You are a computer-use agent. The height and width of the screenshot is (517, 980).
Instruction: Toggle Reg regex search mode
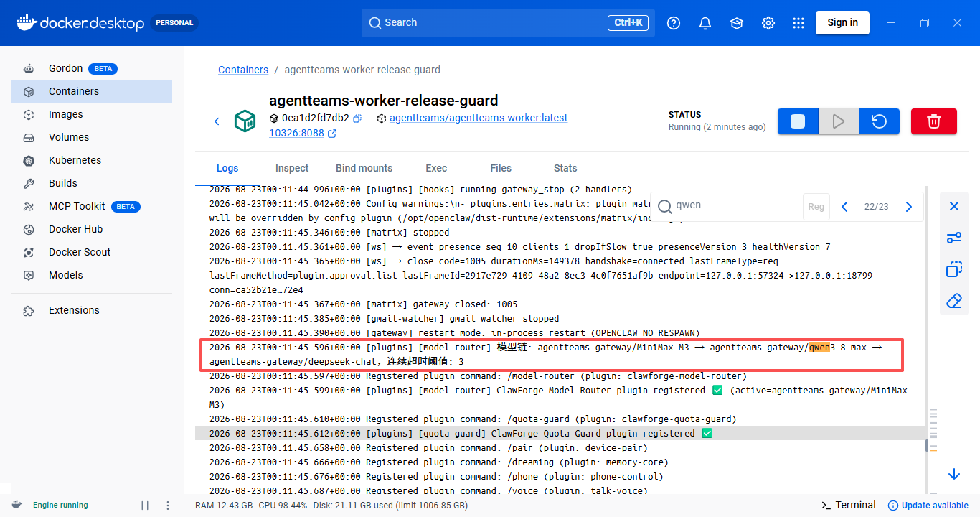[816, 207]
